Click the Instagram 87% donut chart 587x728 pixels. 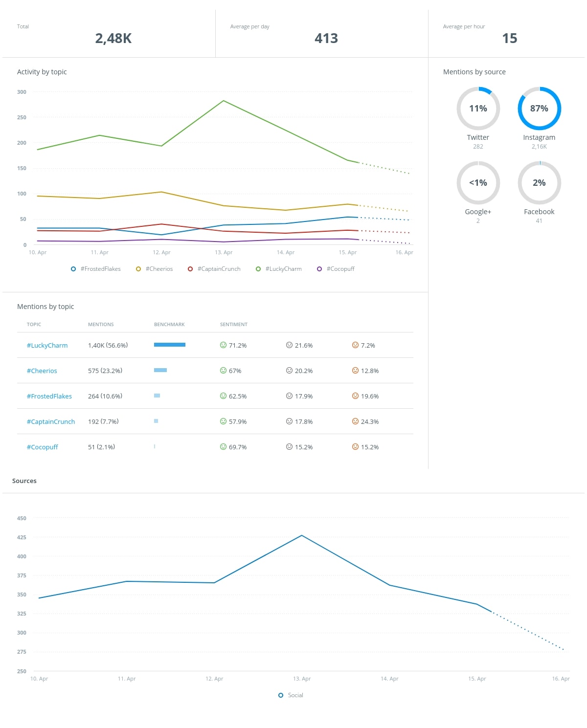click(539, 109)
